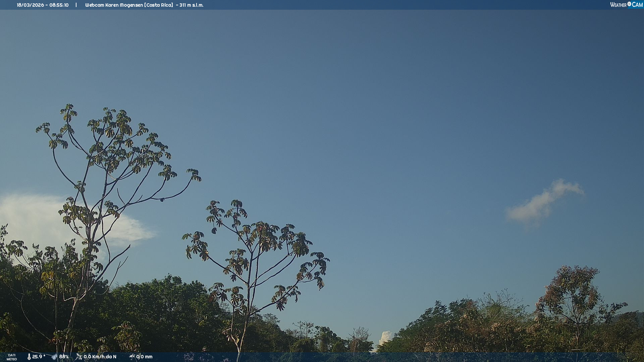Click the WeatherCam logo
Viewport: 644px width, 362px height.
point(626,5)
